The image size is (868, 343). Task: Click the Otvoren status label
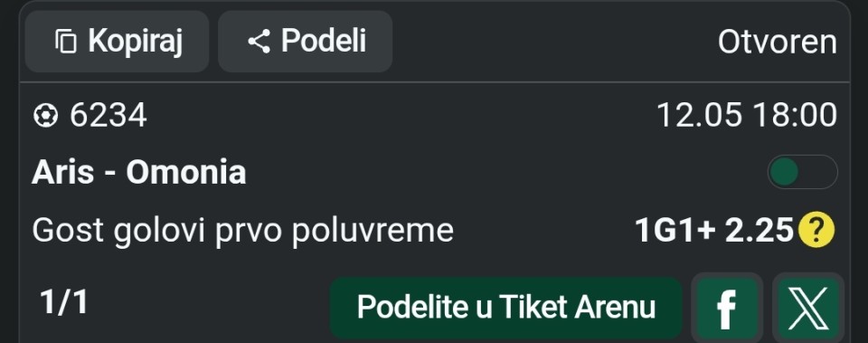click(778, 43)
